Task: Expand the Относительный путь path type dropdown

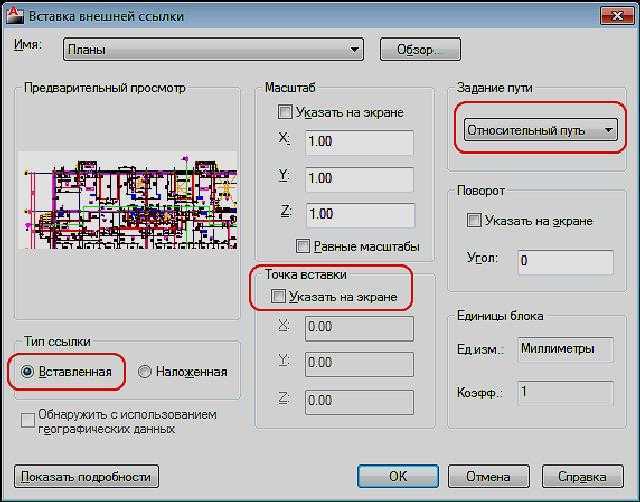Action: pos(540,130)
